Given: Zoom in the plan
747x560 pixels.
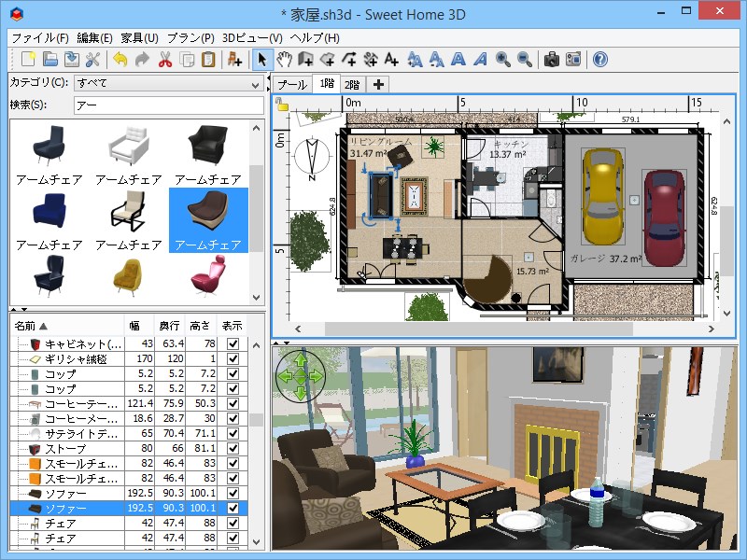Looking at the screenshot, I should click(502, 60).
